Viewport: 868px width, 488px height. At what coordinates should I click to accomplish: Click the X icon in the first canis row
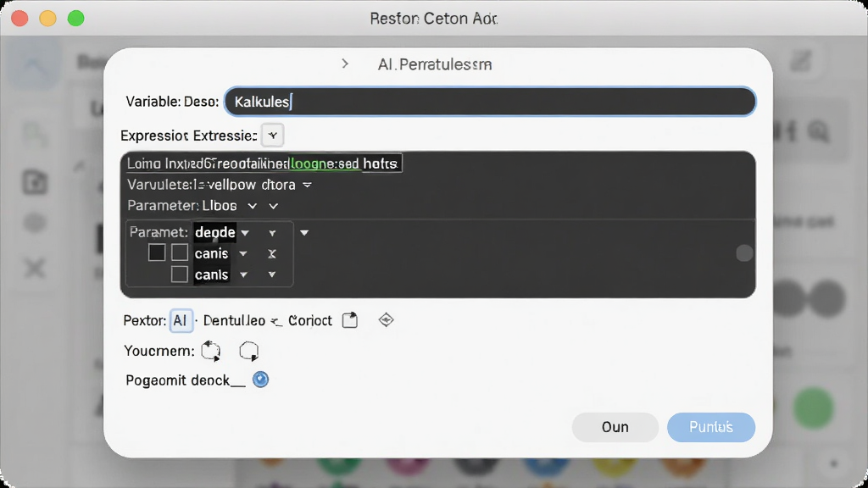click(x=272, y=253)
